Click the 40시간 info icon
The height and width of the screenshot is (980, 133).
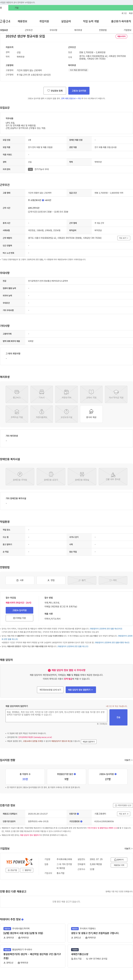click(43, 200)
